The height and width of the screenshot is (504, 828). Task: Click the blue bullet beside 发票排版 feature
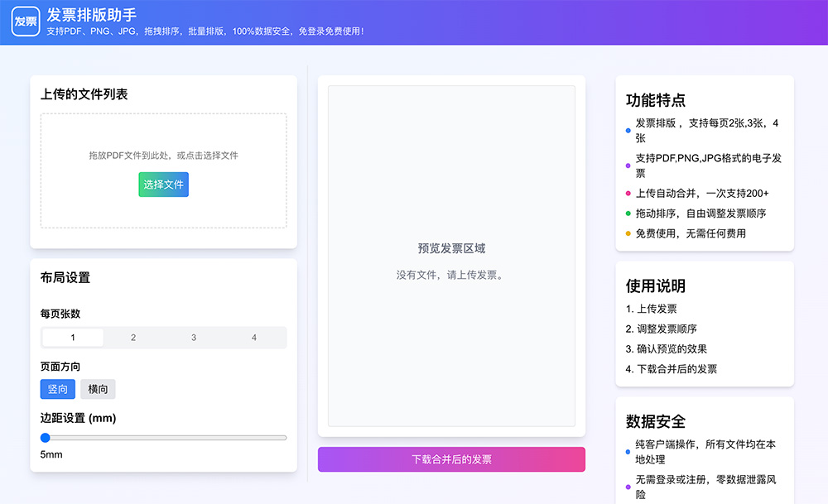627,130
